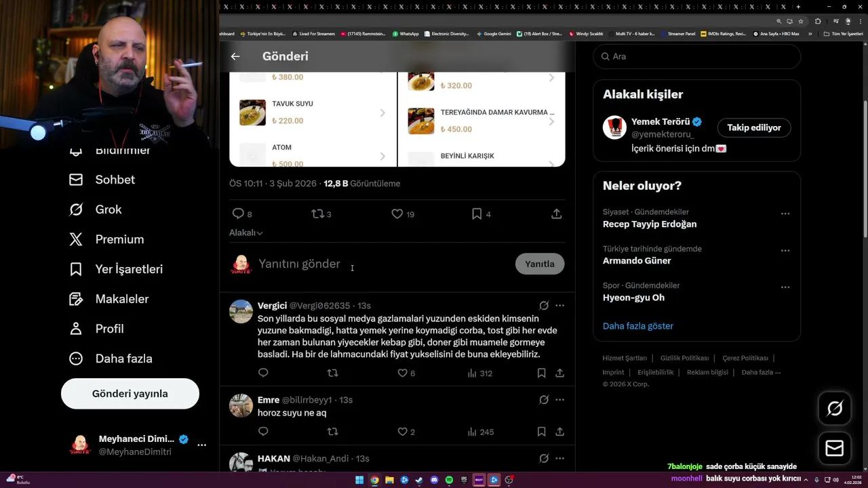The width and height of the screenshot is (868, 488).
Task: Click Windows Start button in taskbar
Action: click(x=359, y=480)
